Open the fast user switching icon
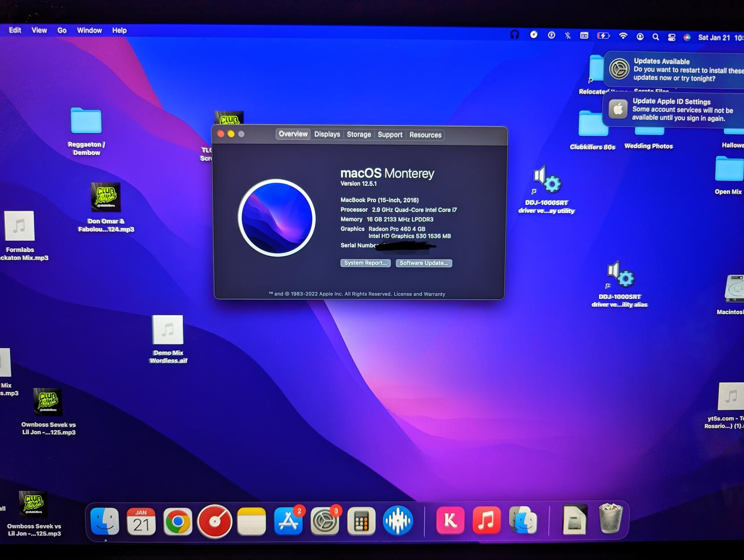The height and width of the screenshot is (560, 744). [640, 36]
